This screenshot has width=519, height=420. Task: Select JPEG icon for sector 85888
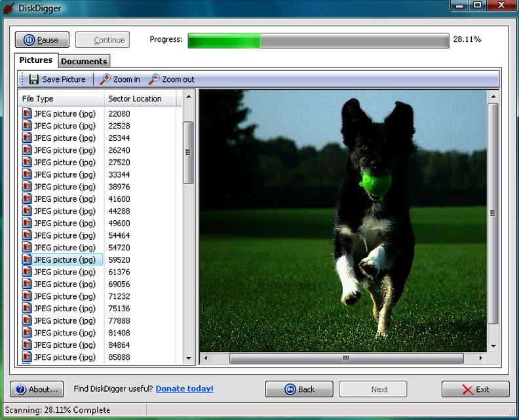point(27,357)
